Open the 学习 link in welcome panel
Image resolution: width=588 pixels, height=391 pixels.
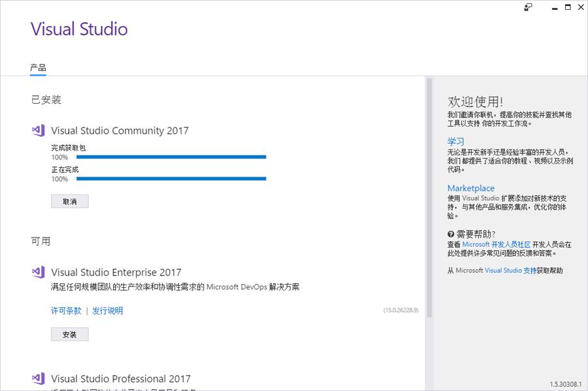455,141
